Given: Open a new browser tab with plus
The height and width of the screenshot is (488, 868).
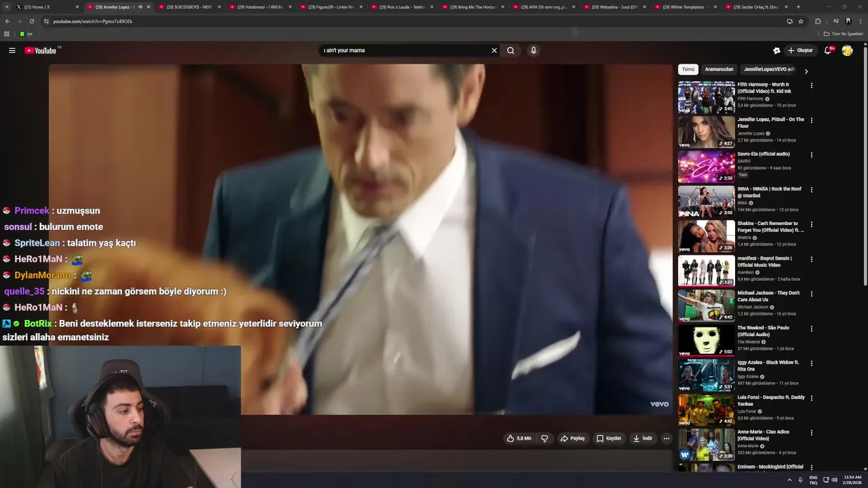Looking at the screenshot, I should [798, 7].
